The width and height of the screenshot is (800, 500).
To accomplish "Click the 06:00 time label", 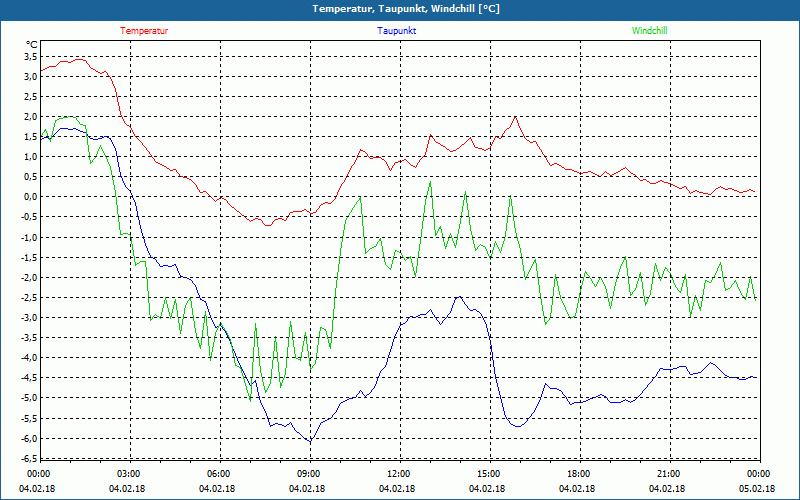I will 218,474.
